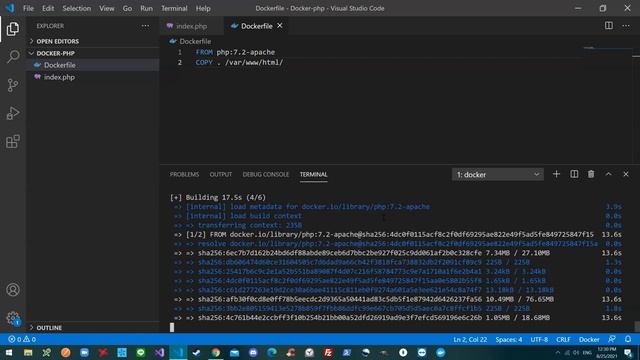Maximize the panel with up chevron
Viewport: 640px width, 360px height.
(609, 174)
